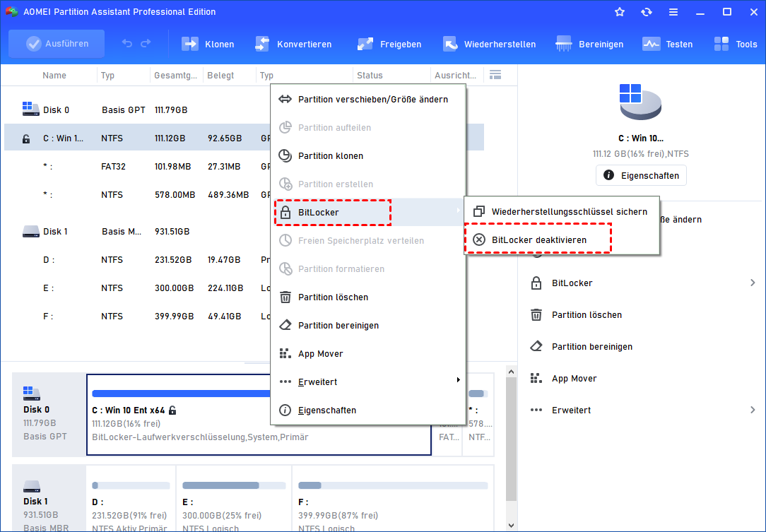Screen dimensions: 766x532
Task: Select Eigenschaften in context menu
Action: [368, 410]
